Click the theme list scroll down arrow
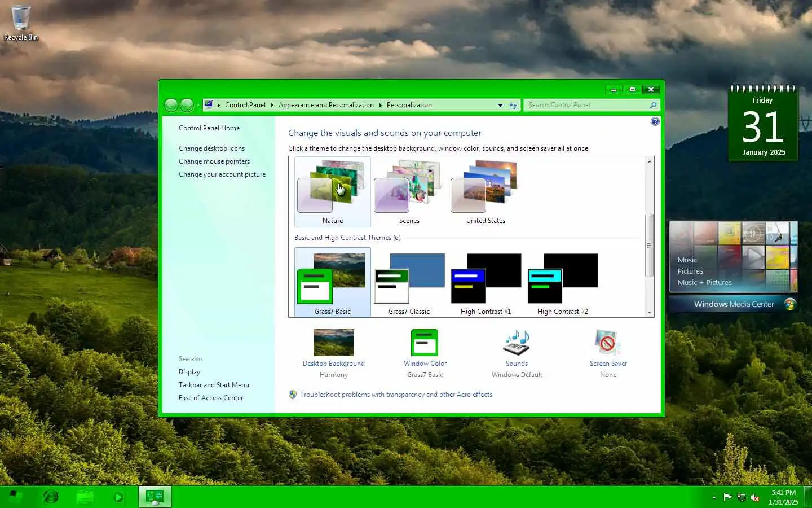 tap(650, 312)
